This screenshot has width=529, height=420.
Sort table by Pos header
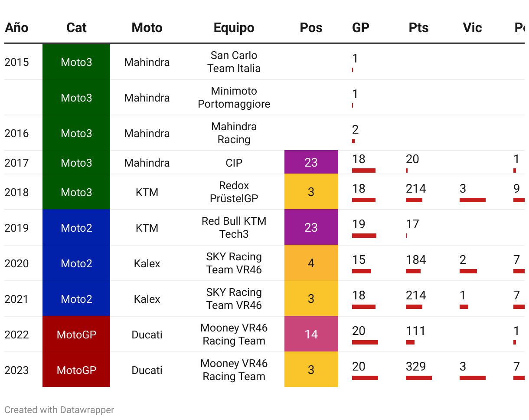tap(311, 28)
